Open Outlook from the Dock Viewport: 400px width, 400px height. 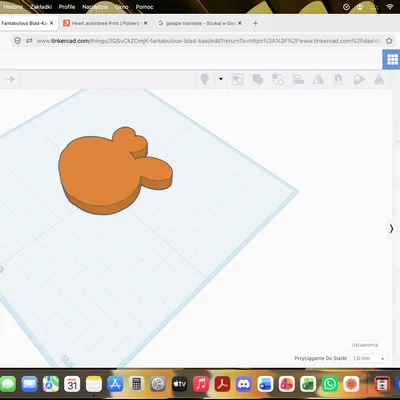(265, 384)
